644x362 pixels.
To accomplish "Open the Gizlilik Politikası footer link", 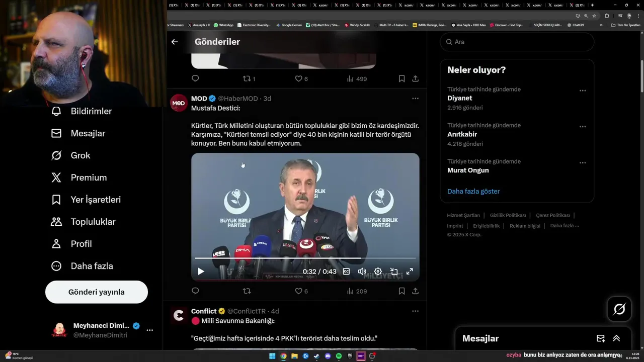I will pos(508,215).
